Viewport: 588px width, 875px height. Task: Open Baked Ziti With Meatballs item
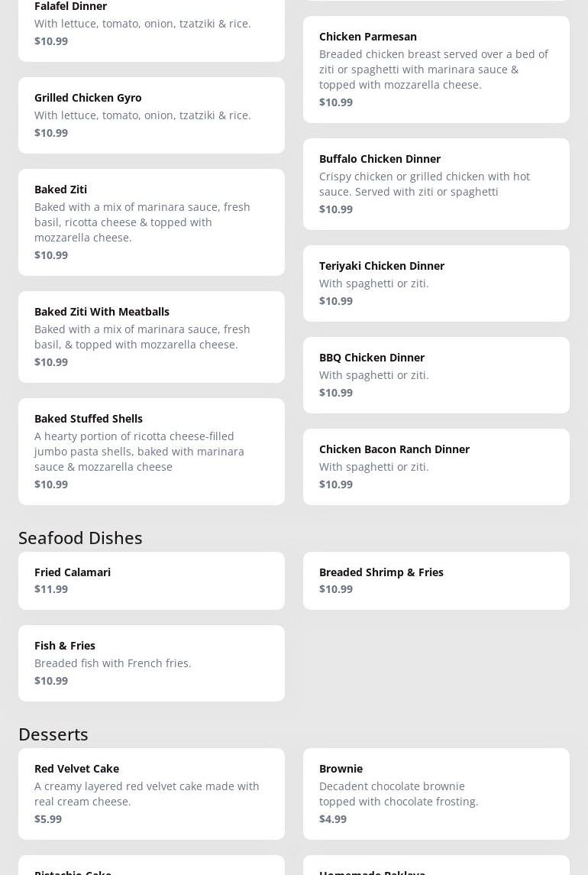[x=151, y=337]
